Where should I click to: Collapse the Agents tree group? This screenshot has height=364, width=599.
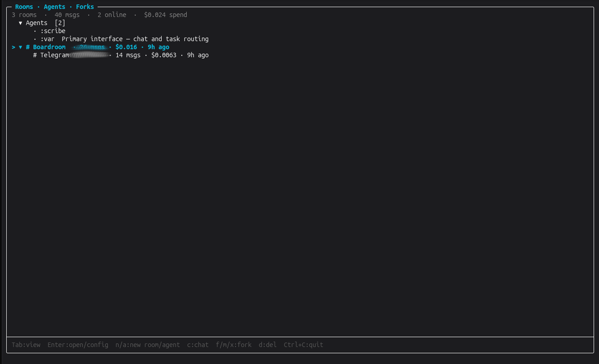point(21,23)
